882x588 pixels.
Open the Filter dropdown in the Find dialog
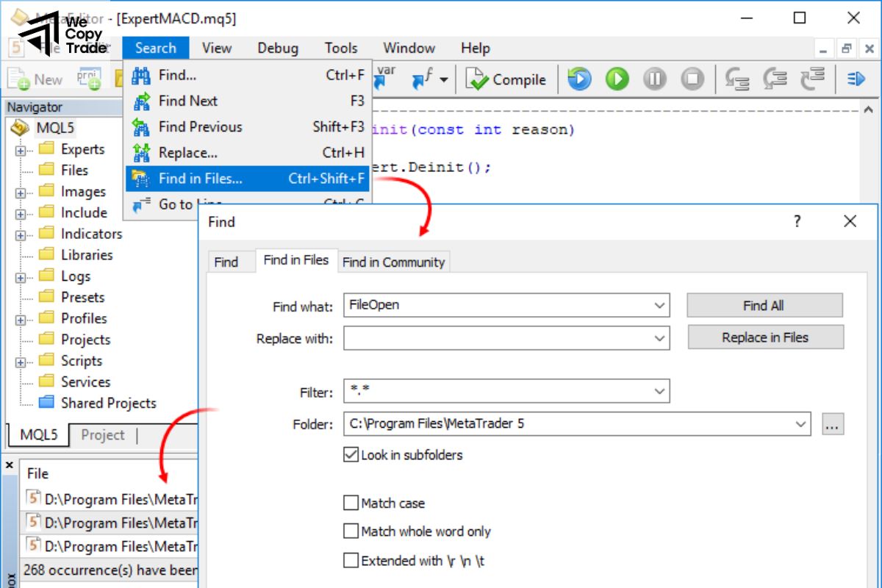click(x=660, y=391)
